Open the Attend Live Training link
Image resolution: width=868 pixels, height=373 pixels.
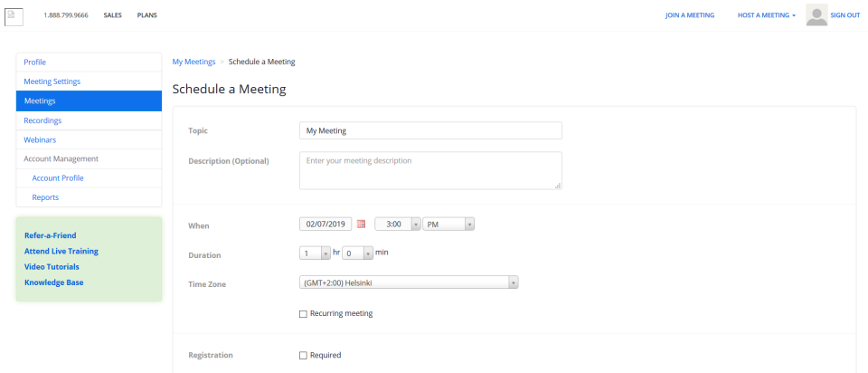click(x=61, y=251)
